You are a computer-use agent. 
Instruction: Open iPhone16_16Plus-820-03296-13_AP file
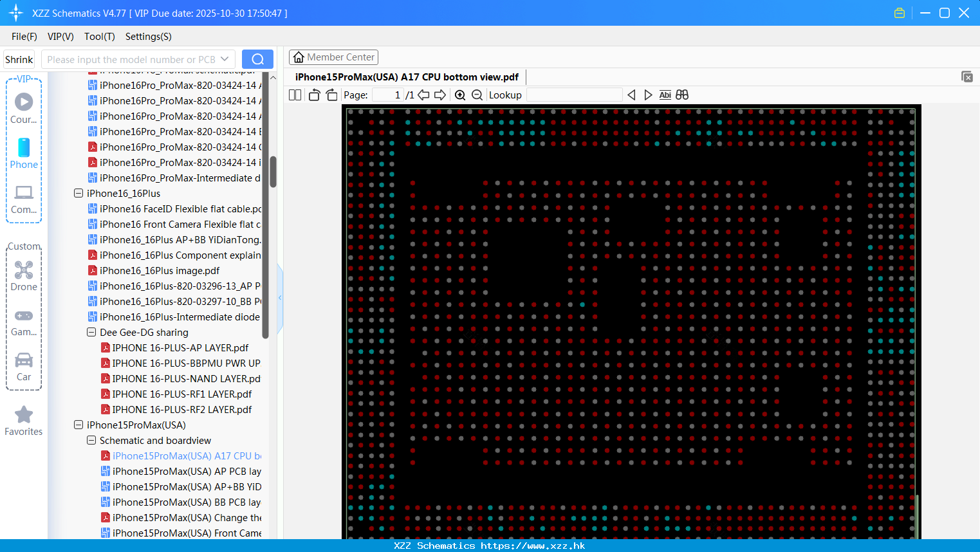point(174,286)
